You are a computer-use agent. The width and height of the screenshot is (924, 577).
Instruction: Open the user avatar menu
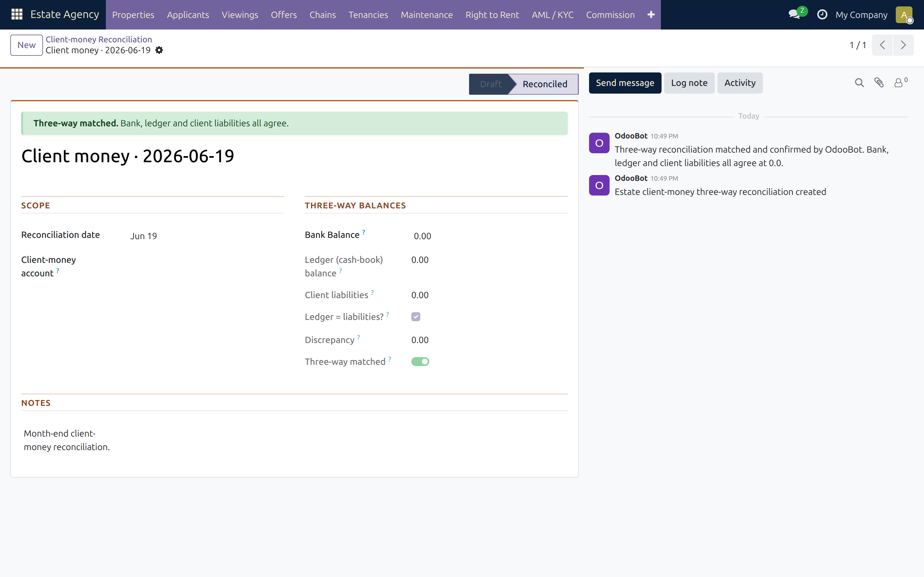click(x=904, y=15)
